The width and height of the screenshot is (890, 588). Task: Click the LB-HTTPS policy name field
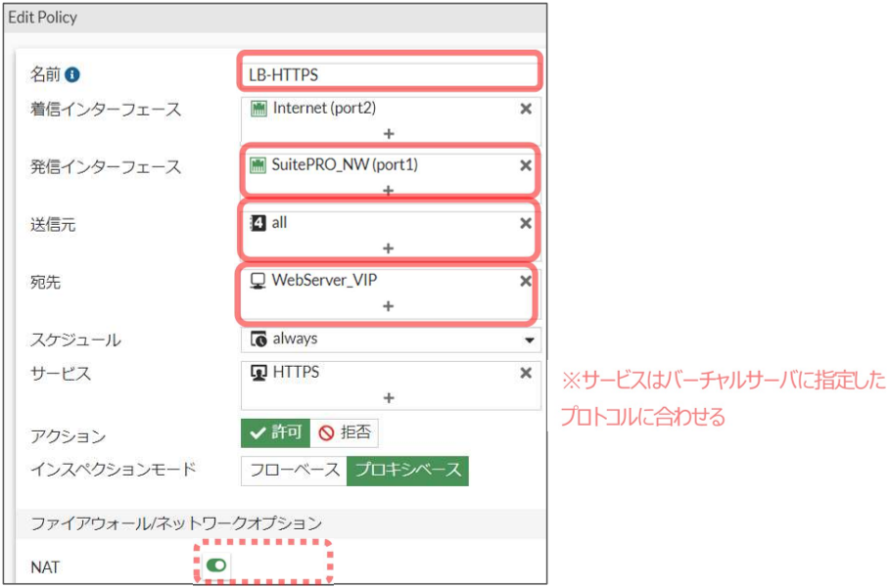(390, 71)
